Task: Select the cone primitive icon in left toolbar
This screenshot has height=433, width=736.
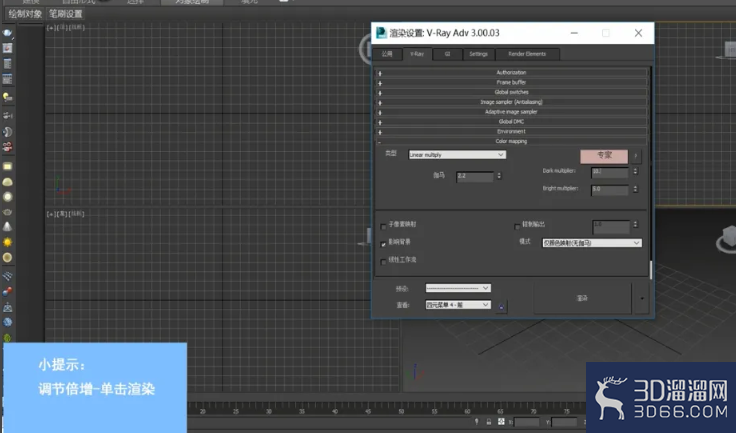Action: [x=7, y=227]
